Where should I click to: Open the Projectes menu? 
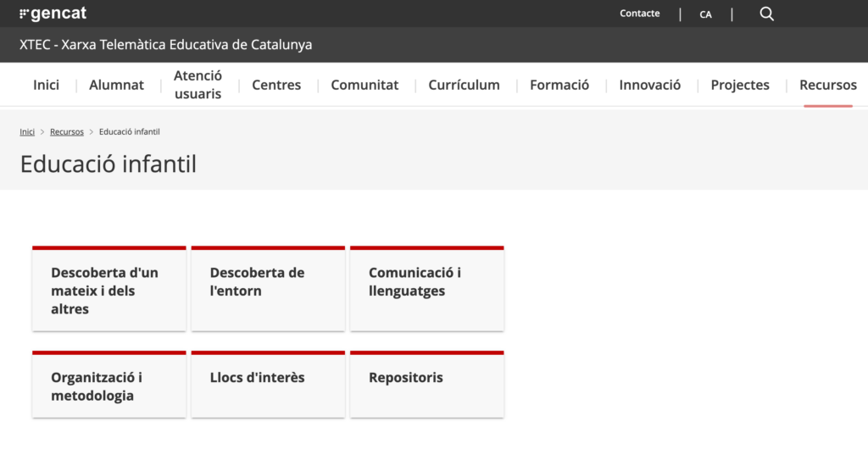point(740,85)
